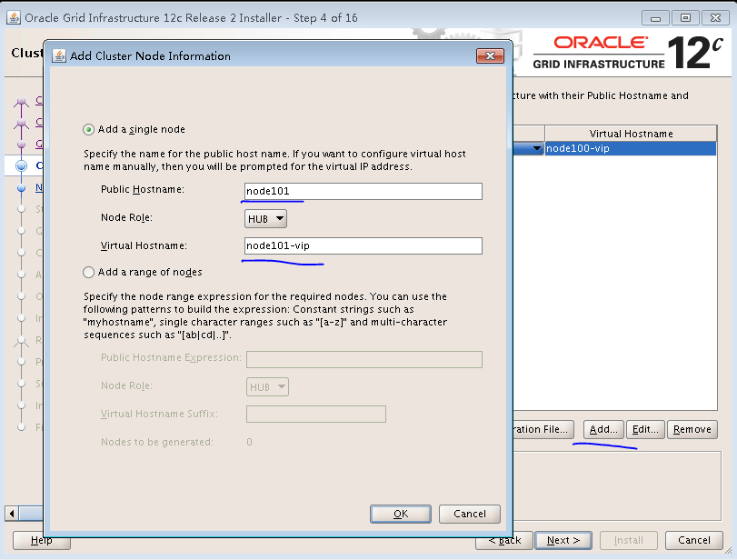Click the first step marker in the sidebar
This screenshot has height=560, width=737.
click(21, 101)
